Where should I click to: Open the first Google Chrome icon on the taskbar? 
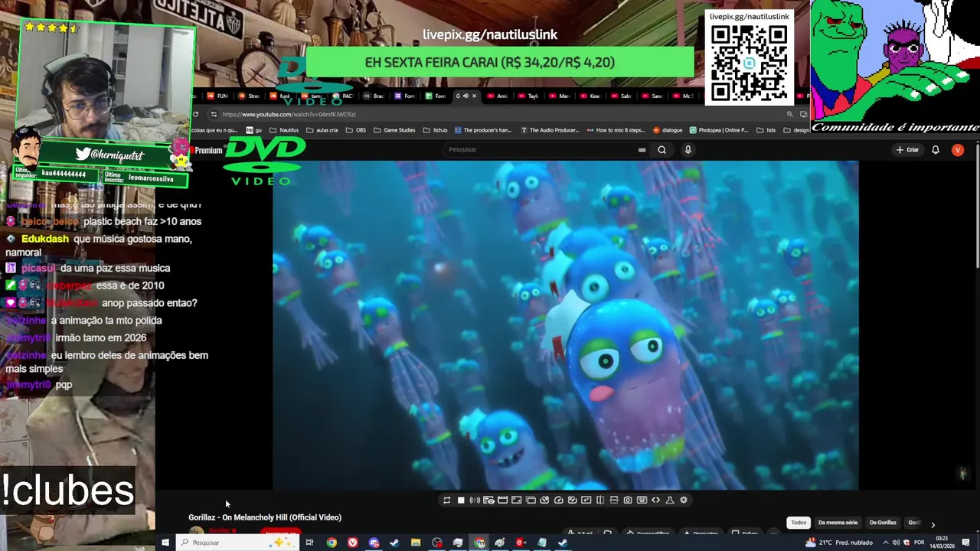pyautogui.click(x=332, y=543)
